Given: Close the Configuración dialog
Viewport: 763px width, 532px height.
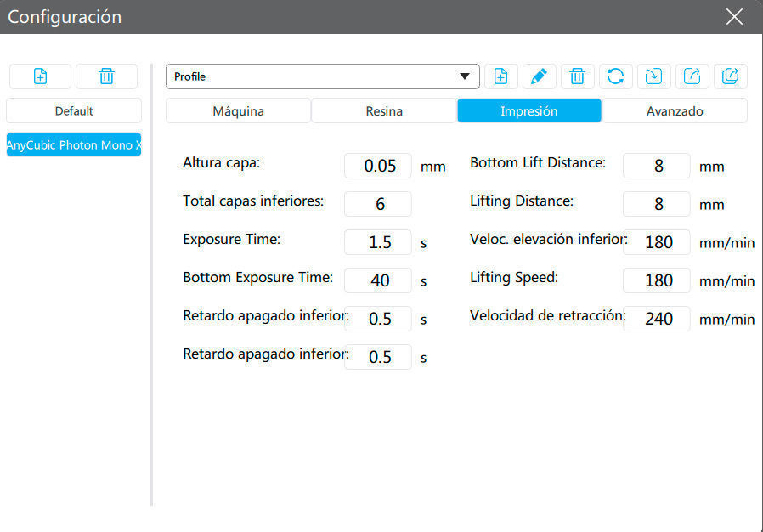Looking at the screenshot, I should (x=735, y=17).
